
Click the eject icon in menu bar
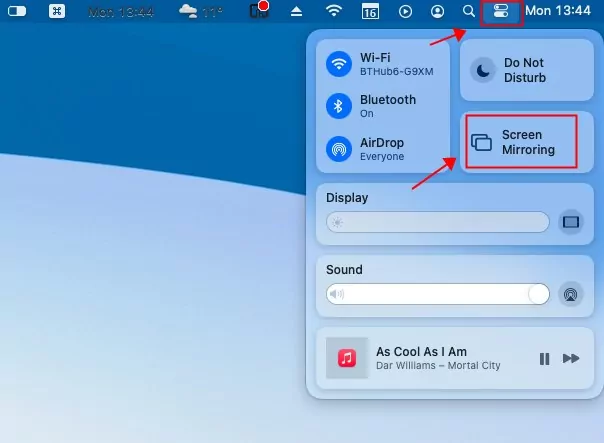coord(296,12)
